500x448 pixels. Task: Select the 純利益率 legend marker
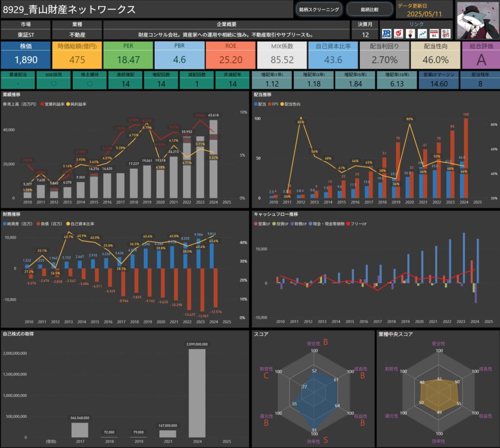click(x=68, y=104)
